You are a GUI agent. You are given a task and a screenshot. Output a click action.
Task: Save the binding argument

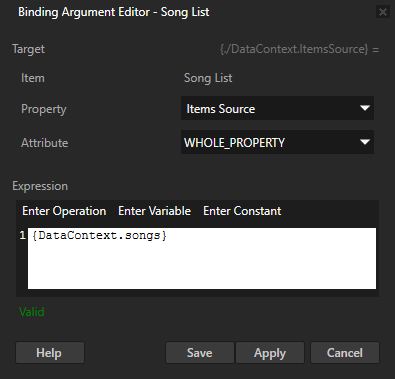click(200, 352)
